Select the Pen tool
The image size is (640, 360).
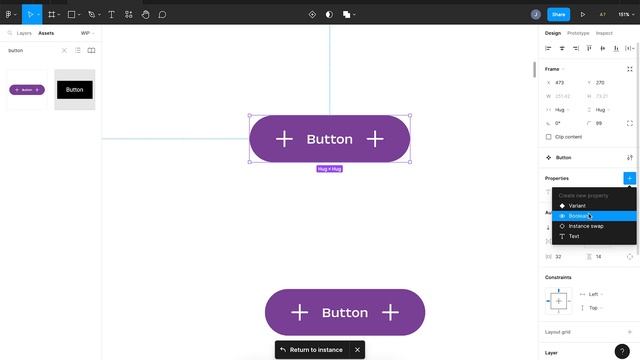click(91, 14)
